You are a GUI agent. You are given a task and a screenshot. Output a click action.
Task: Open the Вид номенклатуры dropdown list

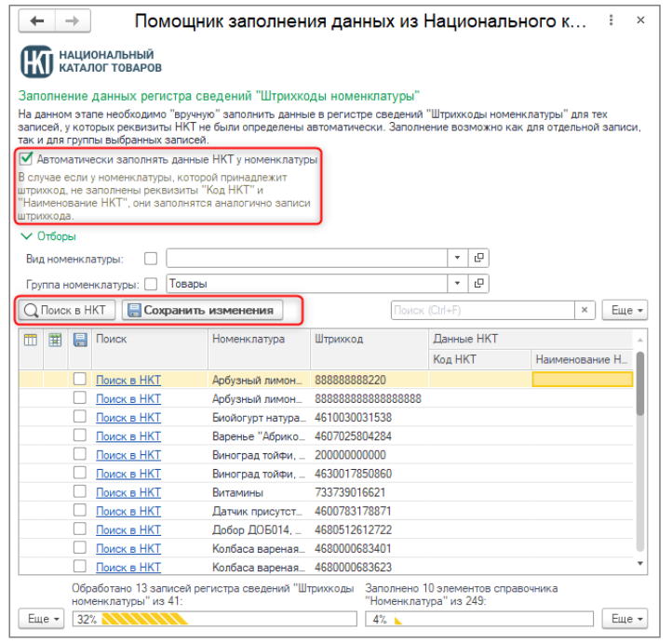tap(458, 259)
